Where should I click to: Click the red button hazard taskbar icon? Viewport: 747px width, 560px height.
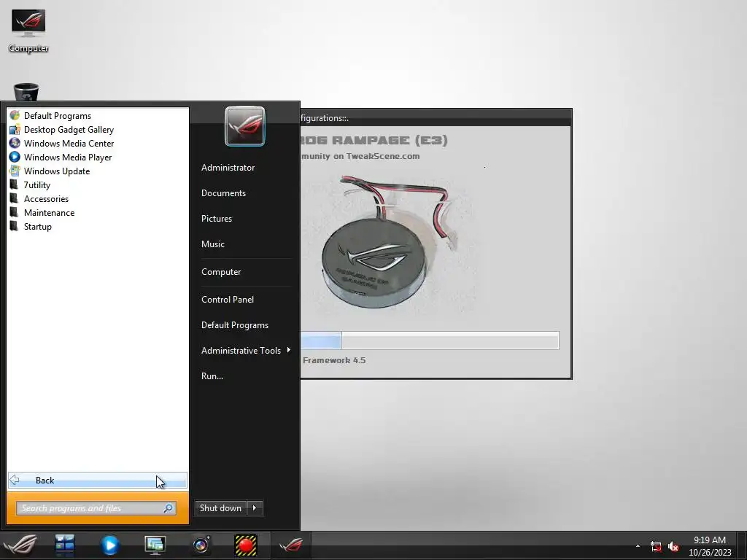pos(246,545)
